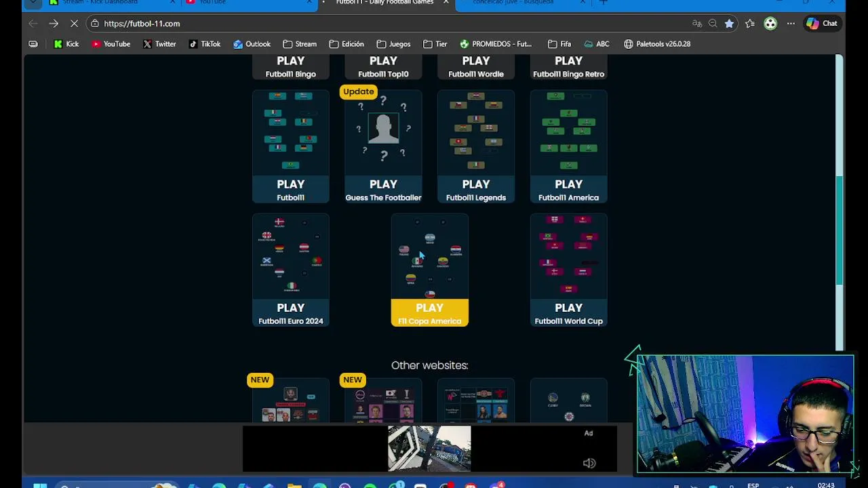868x488 pixels.
Task: Select the Futbol11 - Daily Football Games tab
Action: [x=384, y=3]
